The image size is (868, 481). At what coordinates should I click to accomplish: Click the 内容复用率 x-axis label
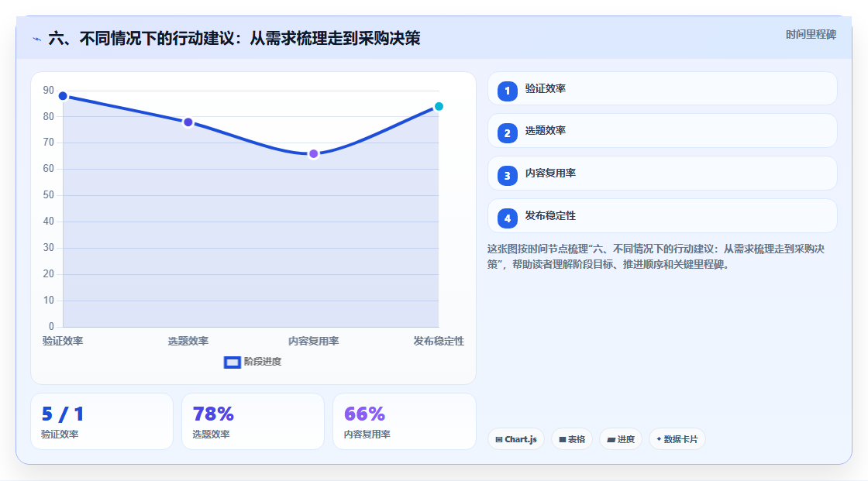pyautogui.click(x=313, y=341)
